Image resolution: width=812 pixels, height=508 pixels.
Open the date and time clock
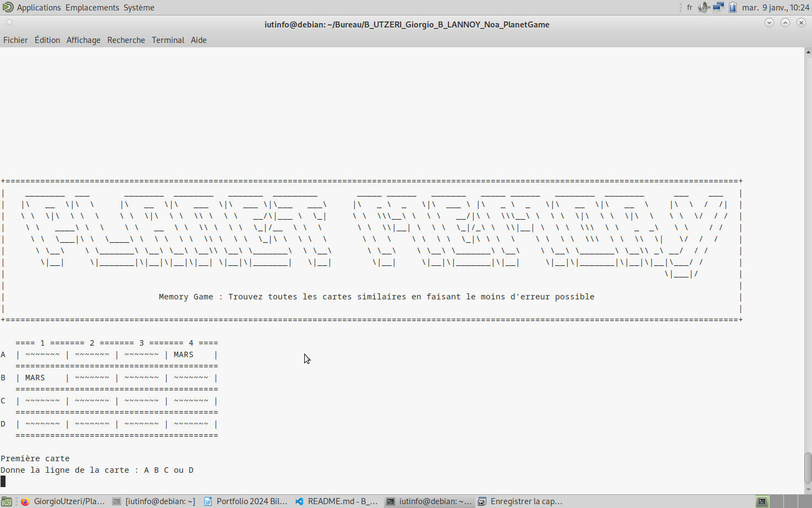coord(775,8)
